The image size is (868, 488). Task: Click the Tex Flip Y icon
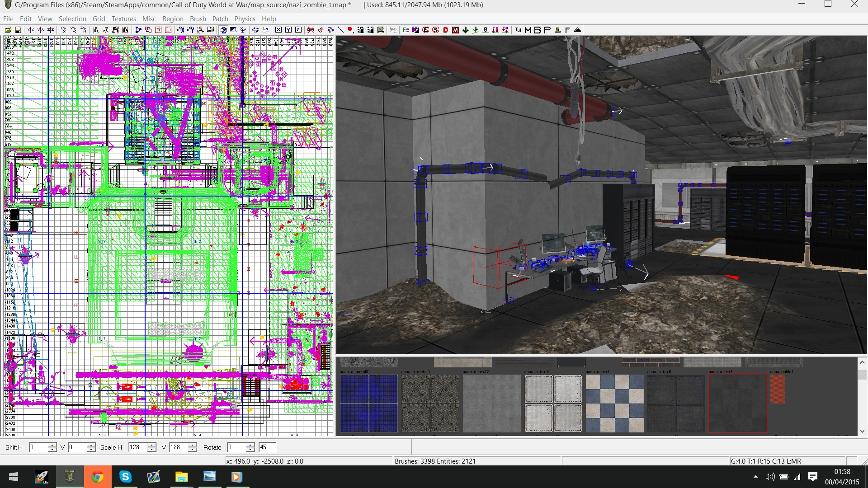click(191, 30)
